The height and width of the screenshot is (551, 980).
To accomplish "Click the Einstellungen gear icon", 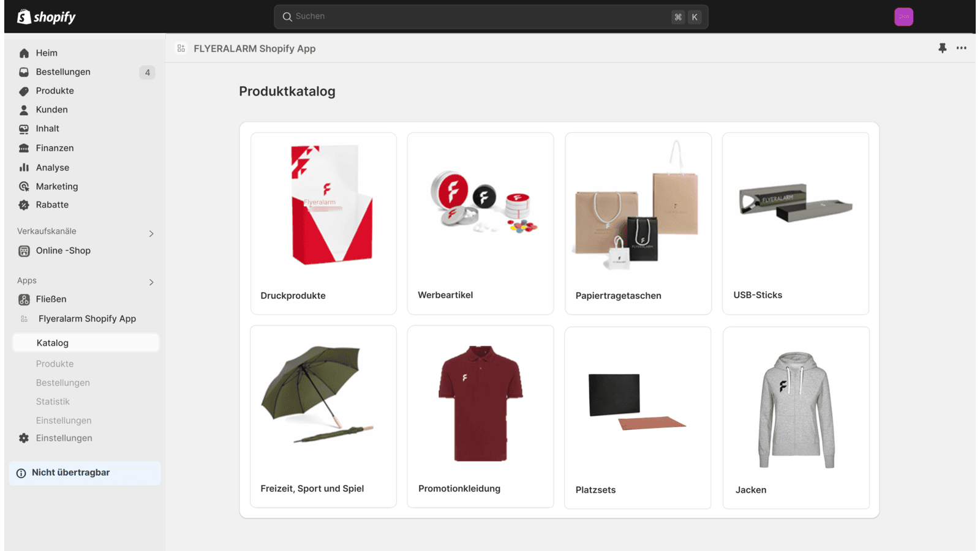I will 24,438.
